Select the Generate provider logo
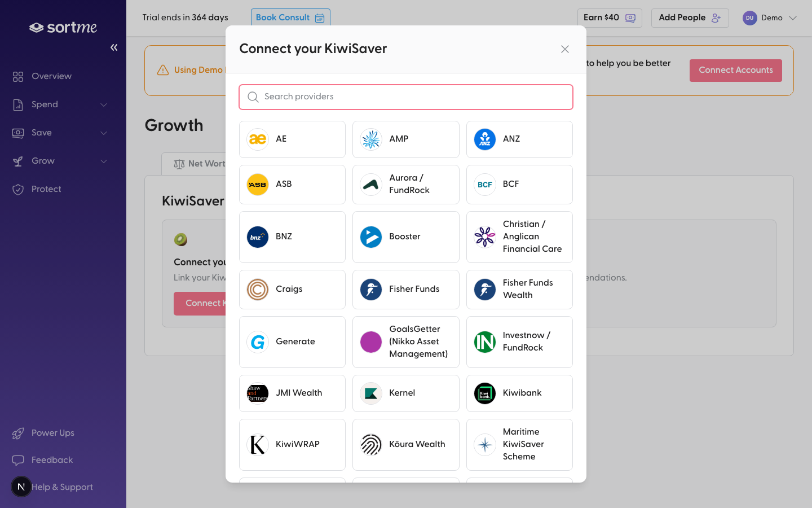The image size is (812, 508). (258, 342)
